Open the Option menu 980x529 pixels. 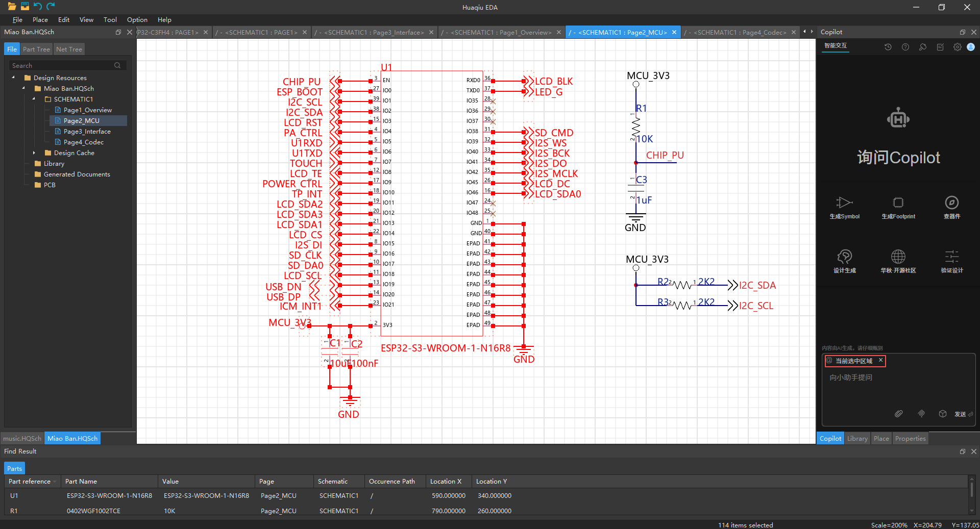(137, 20)
